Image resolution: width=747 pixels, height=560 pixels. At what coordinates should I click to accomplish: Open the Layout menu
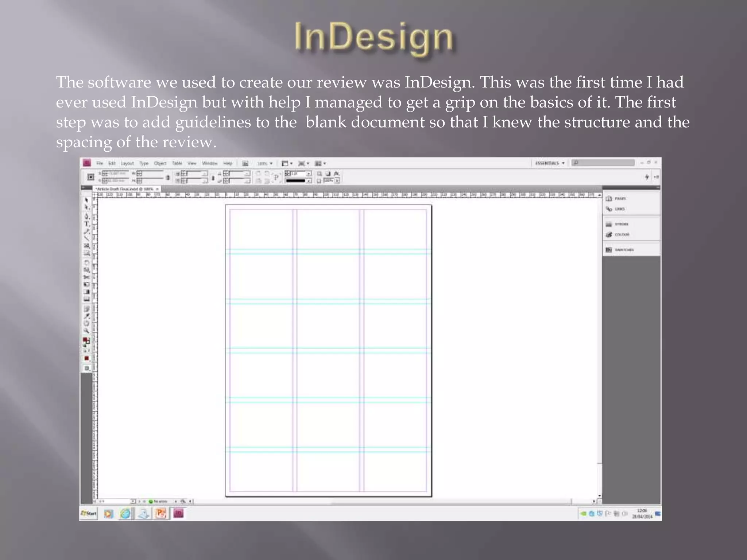coord(127,163)
